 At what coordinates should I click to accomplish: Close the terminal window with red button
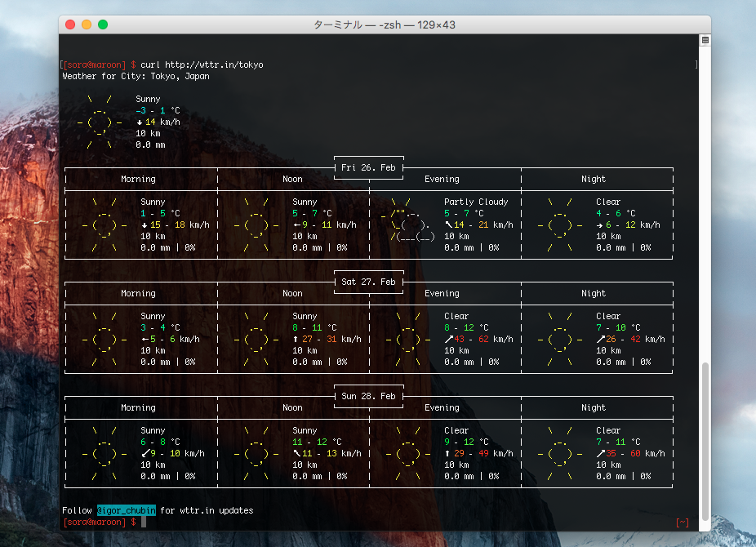coord(70,24)
